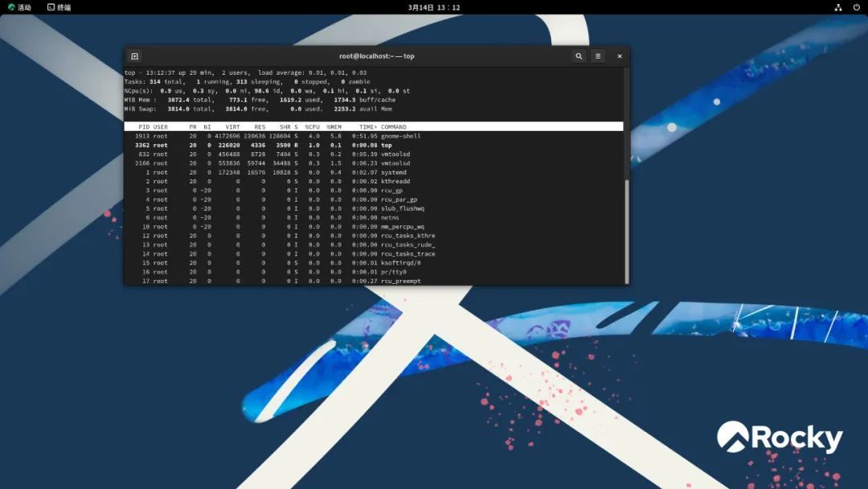Click the gnome-shell command name
Image resolution: width=868 pixels, height=489 pixels.
(401, 136)
